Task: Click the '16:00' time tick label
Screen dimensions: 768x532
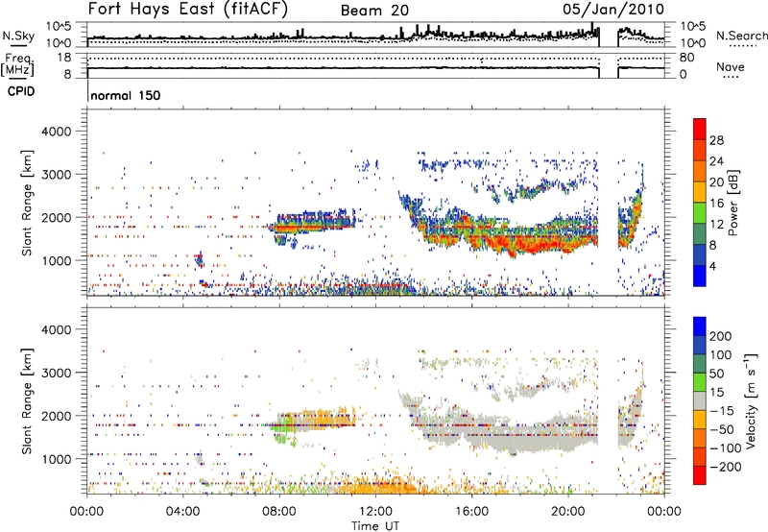Action: [471, 512]
